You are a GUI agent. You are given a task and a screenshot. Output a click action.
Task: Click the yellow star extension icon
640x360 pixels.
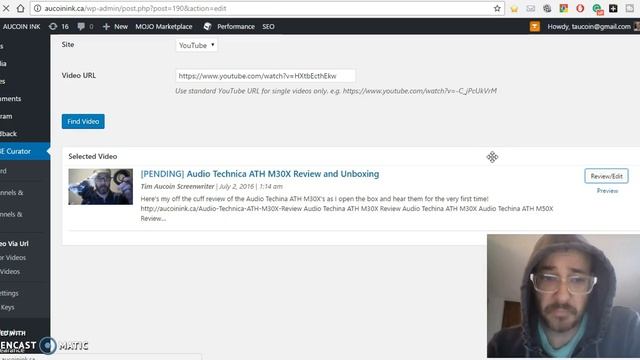pos(514,9)
